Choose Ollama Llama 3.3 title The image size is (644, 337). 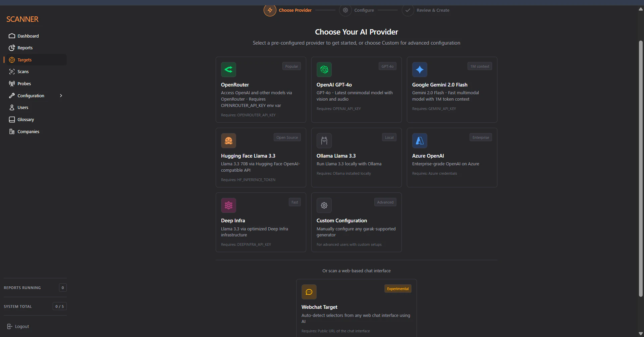coord(336,156)
